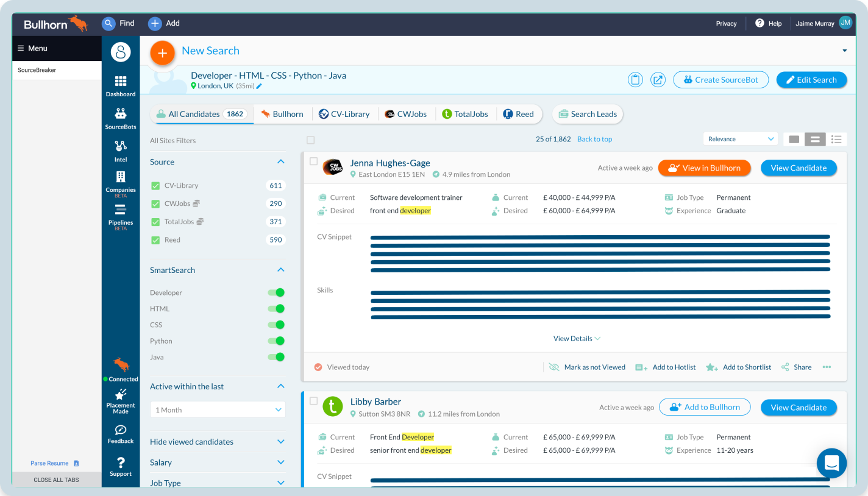Switch to the CWJobs tab

tap(405, 114)
